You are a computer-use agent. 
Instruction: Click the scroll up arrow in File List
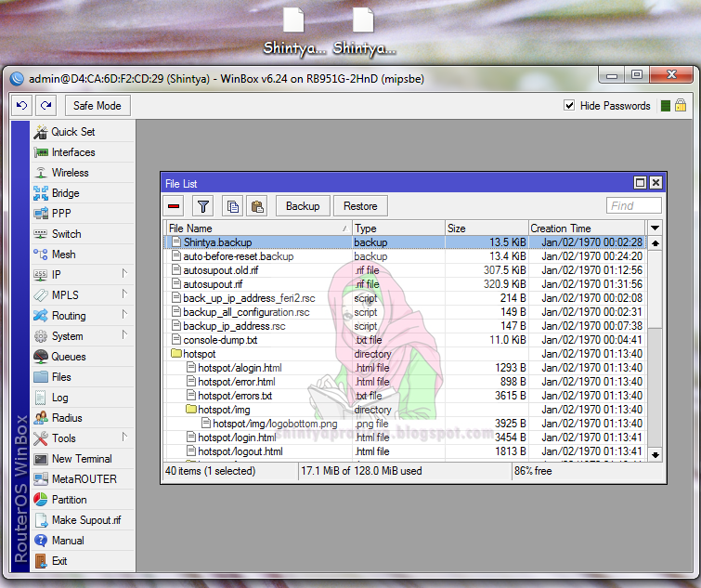pos(656,243)
